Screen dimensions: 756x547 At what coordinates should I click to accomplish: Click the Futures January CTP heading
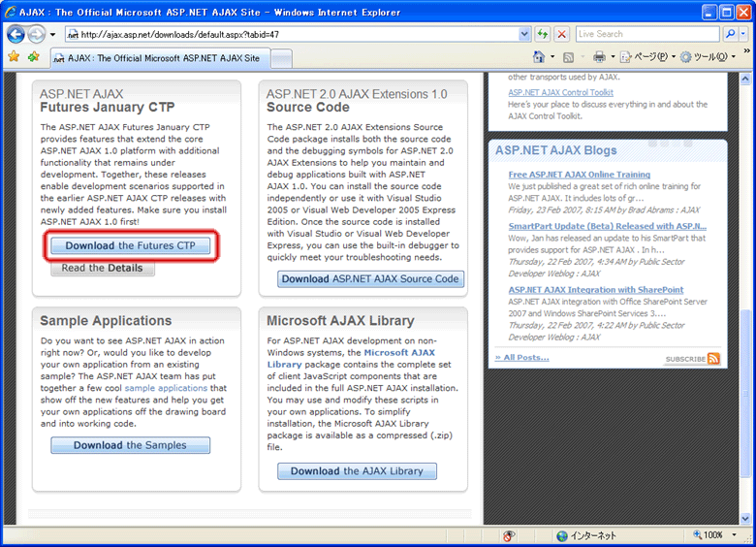pyautogui.click(x=107, y=107)
